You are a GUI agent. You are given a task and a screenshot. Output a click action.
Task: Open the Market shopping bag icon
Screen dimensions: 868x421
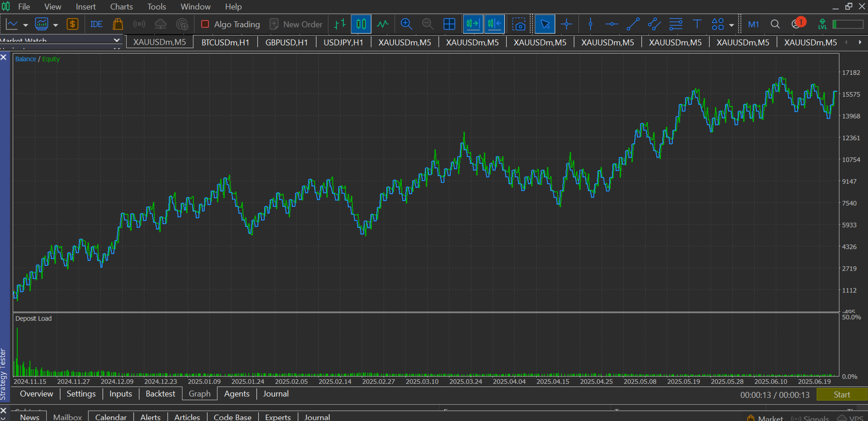pyautogui.click(x=118, y=24)
